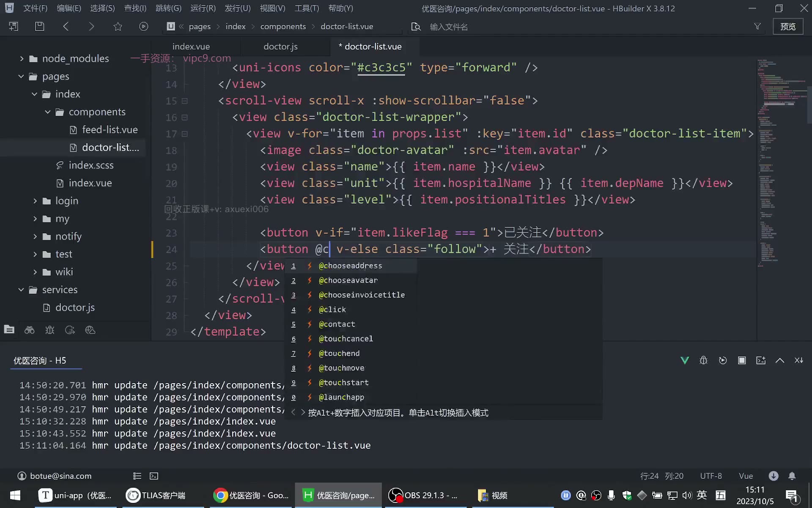Stop the running H5 console
Screen dimensions: 812x508
coord(742,360)
